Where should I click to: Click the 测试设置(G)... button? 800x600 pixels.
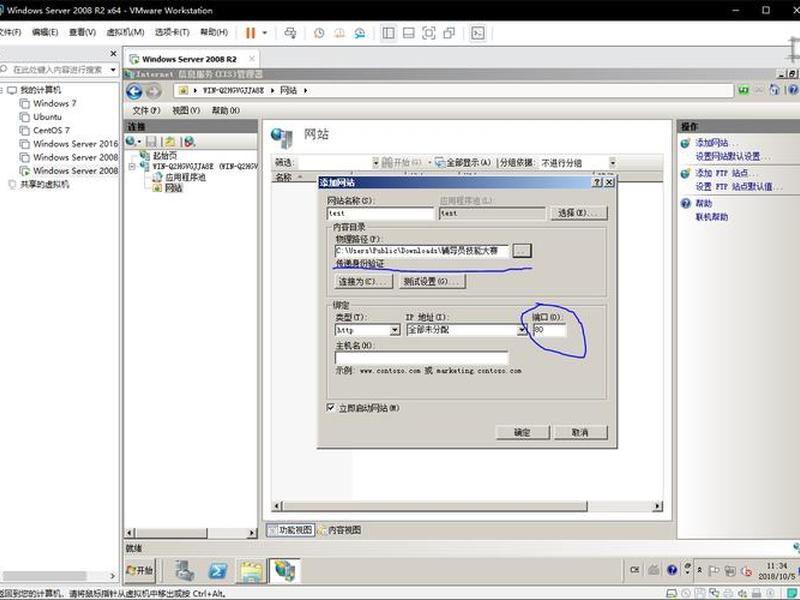[x=432, y=281]
